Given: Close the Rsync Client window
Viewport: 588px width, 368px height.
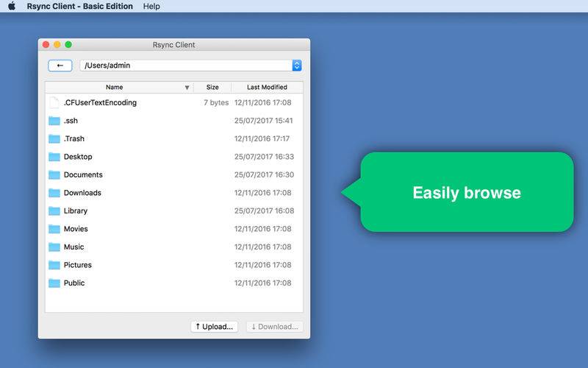Looking at the screenshot, I should (46, 45).
